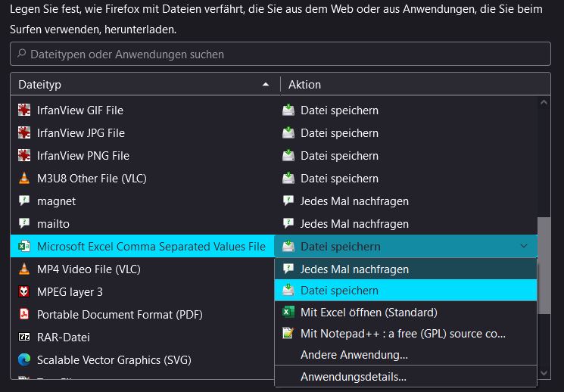Select the 'IrfanView GIF File' row text
The height and width of the screenshot is (392, 564).
coord(79,110)
